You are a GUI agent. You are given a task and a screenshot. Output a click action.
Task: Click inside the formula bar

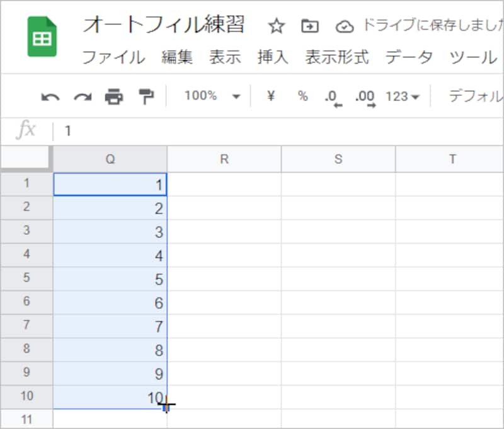point(189,131)
